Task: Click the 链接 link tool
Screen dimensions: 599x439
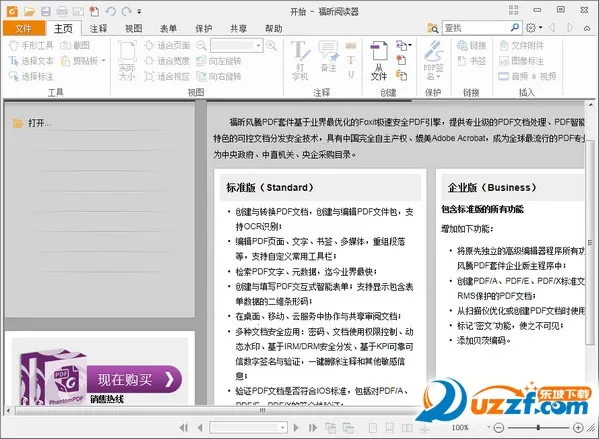Action: (x=471, y=45)
